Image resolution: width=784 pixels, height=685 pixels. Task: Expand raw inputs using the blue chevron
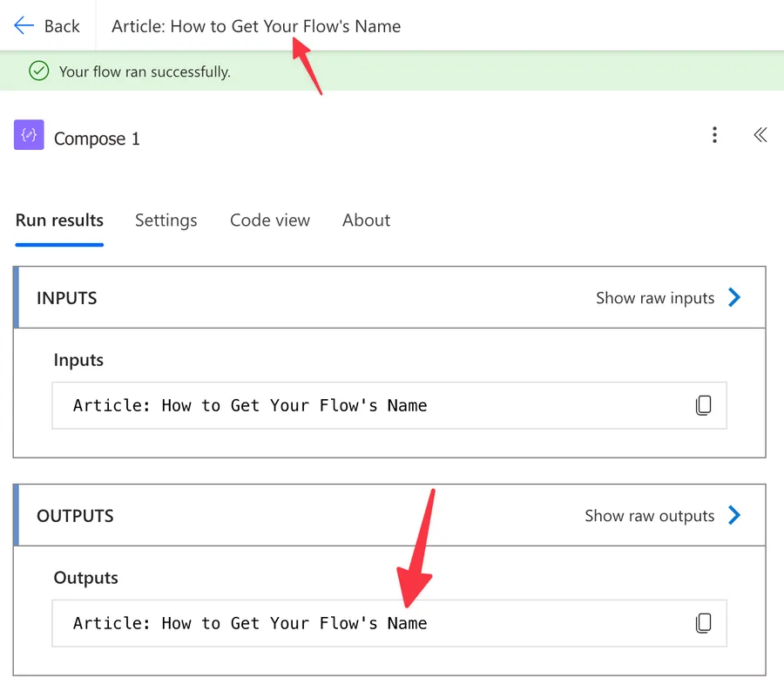click(x=734, y=298)
